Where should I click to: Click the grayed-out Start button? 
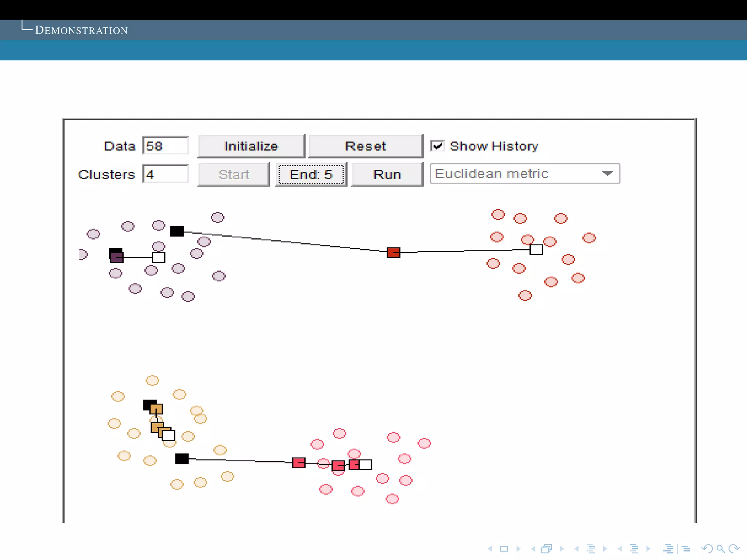click(x=233, y=174)
